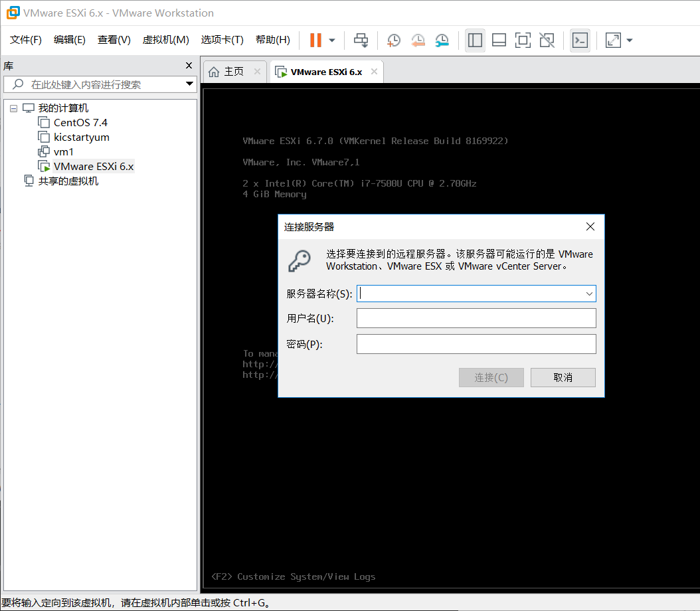Click the VMware ESXi 6.7.0 build text
The image size is (700, 611).
click(x=375, y=141)
